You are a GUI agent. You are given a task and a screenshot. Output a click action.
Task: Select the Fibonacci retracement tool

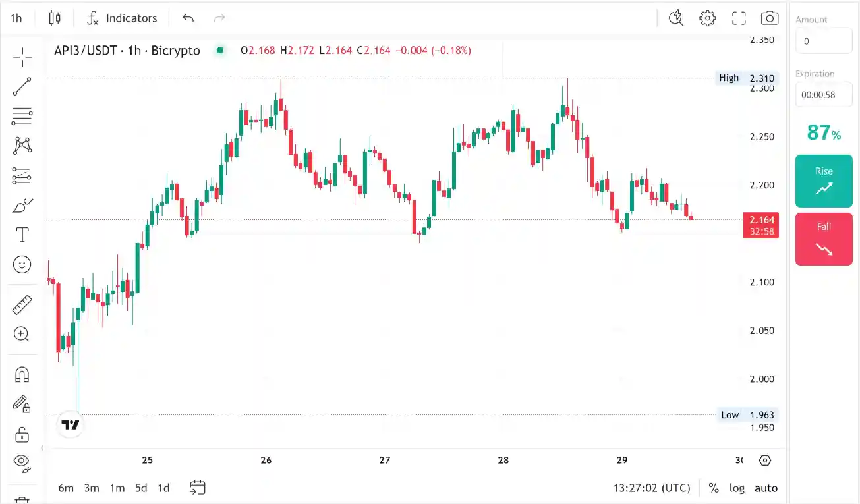tap(22, 116)
